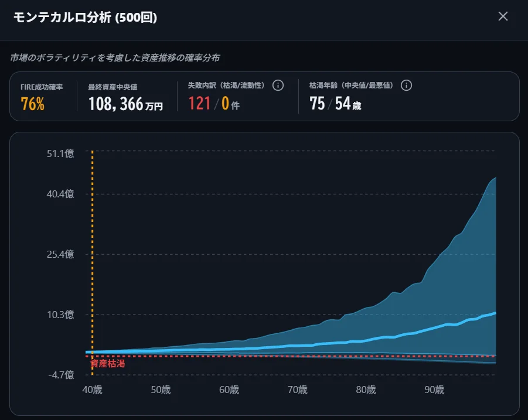
Task: Close the モンテカルロ分析 dialog
Action: coord(503,16)
